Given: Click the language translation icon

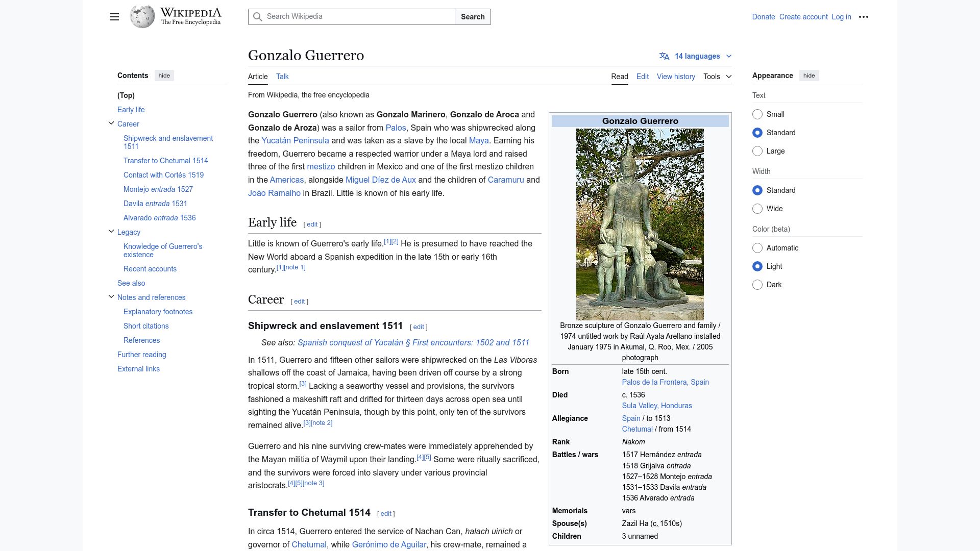Looking at the screenshot, I should 664,56.
